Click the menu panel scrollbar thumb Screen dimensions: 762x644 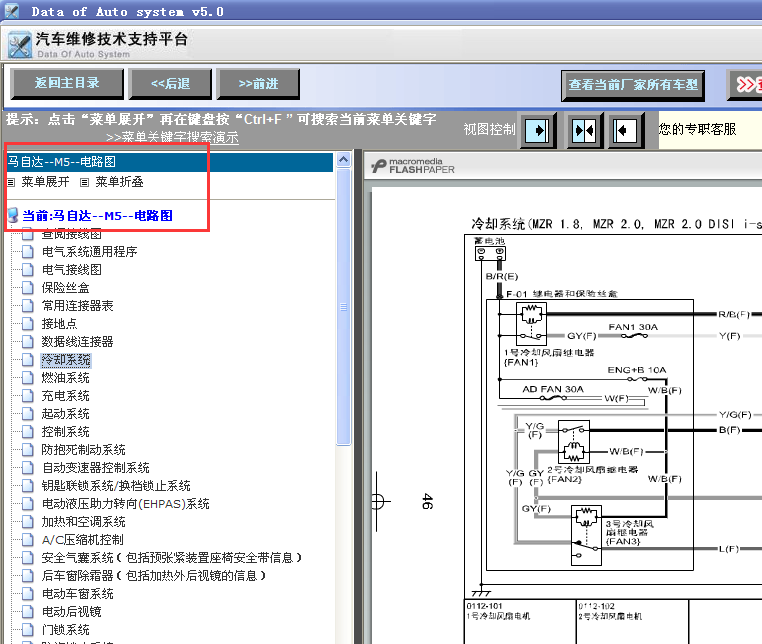pos(343,307)
